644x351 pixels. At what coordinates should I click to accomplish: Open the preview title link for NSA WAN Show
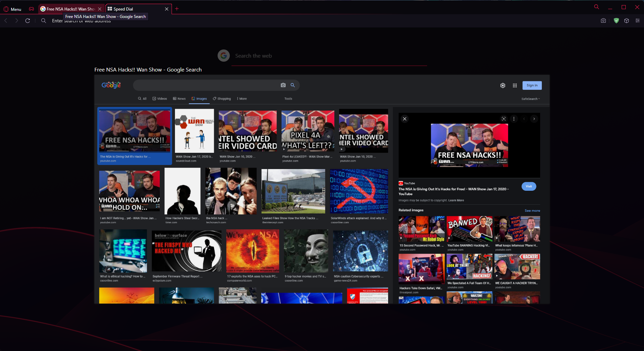click(453, 191)
